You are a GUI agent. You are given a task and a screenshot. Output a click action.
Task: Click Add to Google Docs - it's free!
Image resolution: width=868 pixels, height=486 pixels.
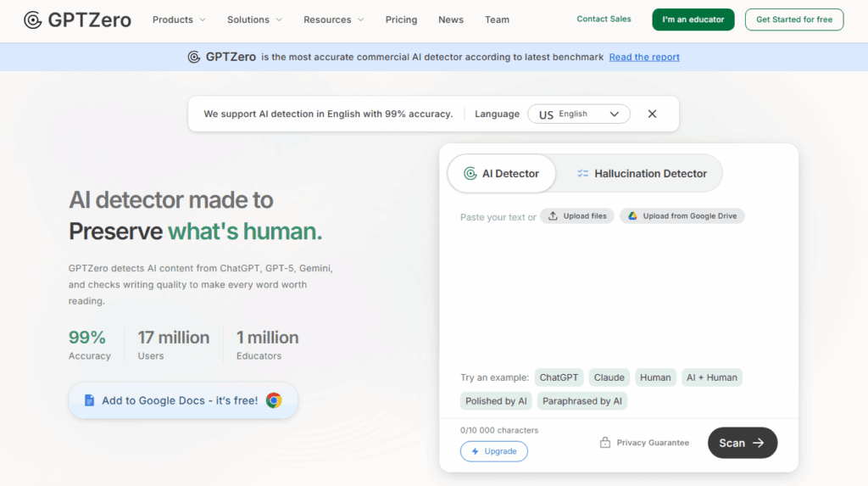[183, 400]
